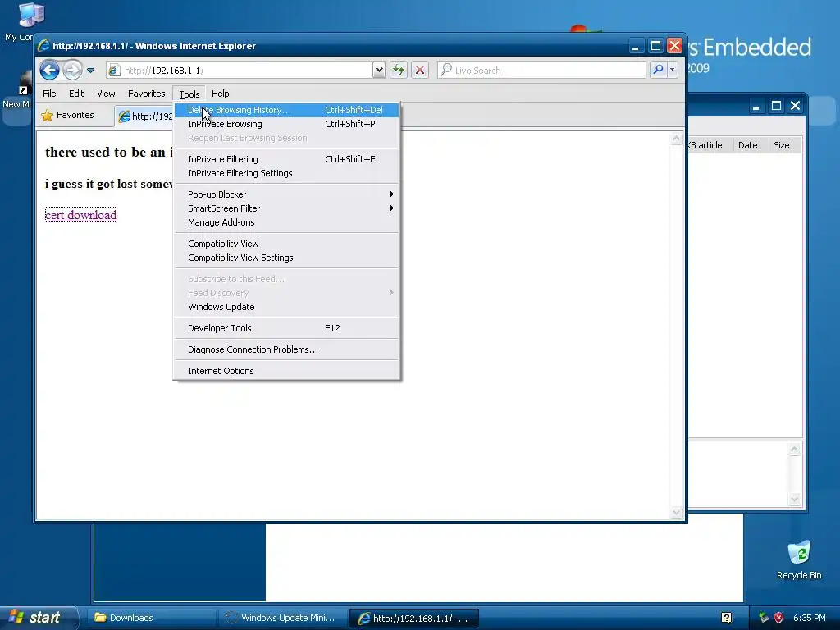Expand the SmartScreen Filter submenu
The width and height of the screenshot is (840, 630).
286,208
